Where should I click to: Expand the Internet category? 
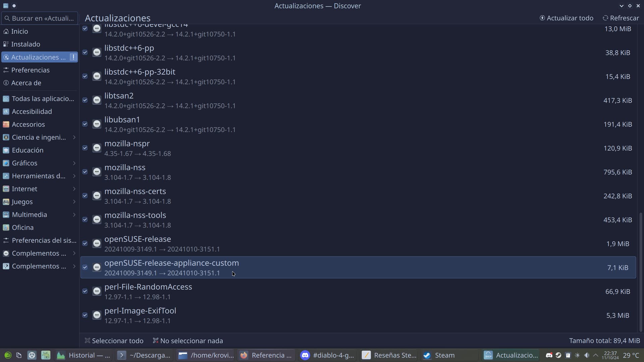(74, 189)
